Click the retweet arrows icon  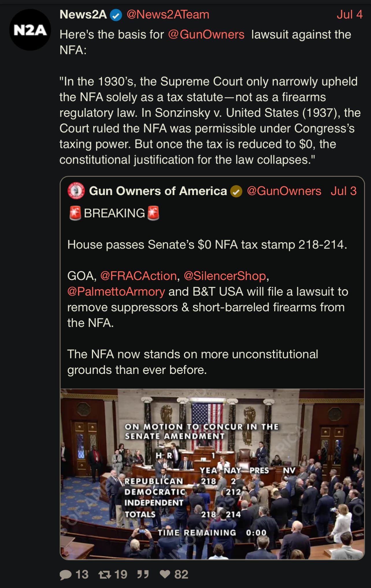[104, 575]
